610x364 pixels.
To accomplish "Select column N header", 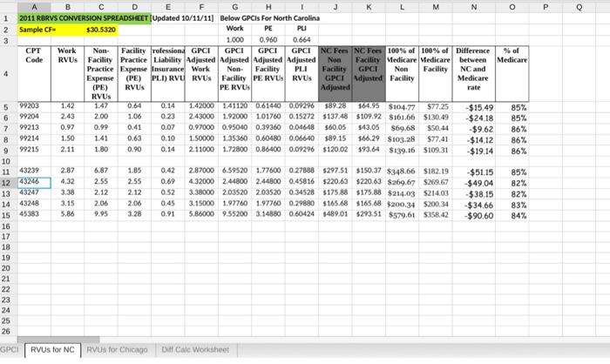I will [x=474, y=7].
